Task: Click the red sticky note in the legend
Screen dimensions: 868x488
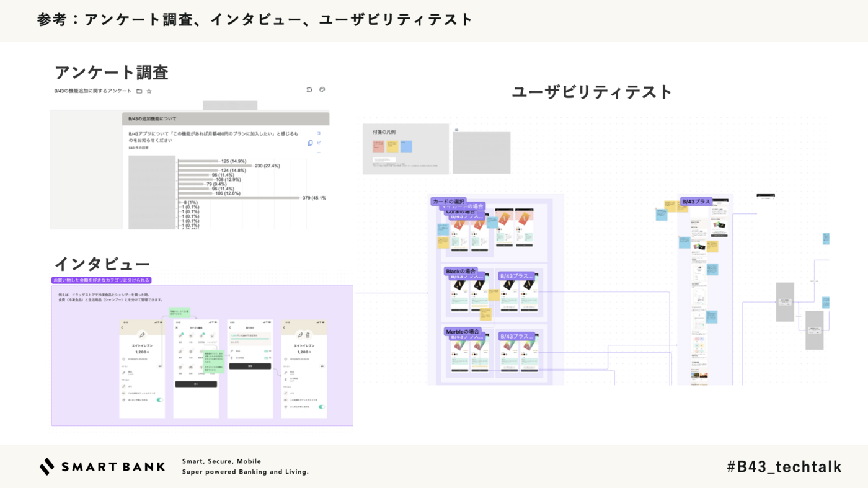Action: 378,146
